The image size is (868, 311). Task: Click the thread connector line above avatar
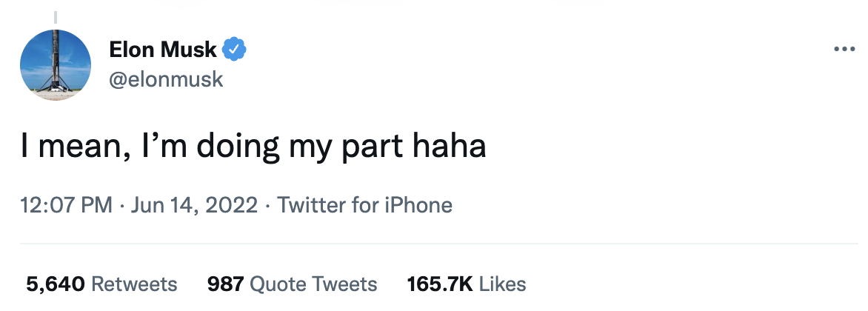pyautogui.click(x=56, y=16)
